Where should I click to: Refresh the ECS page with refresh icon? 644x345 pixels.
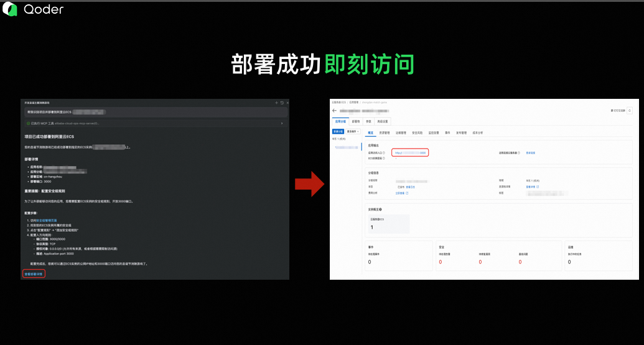click(x=630, y=111)
